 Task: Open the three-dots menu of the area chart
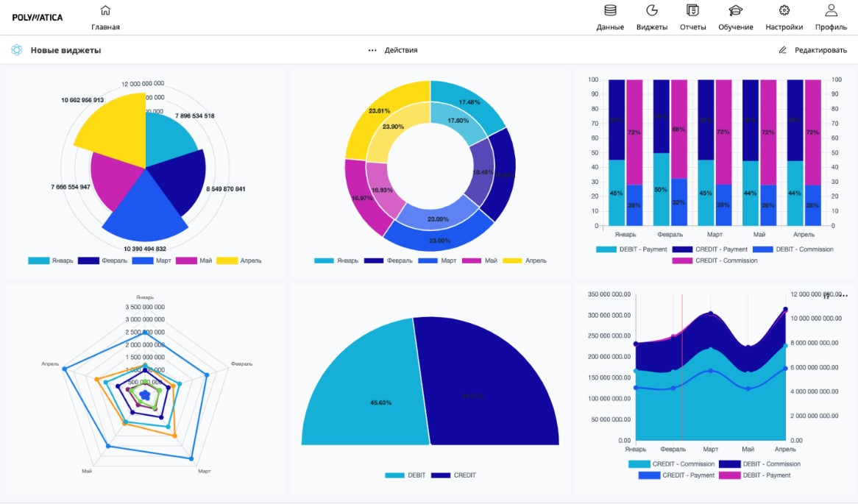843,295
